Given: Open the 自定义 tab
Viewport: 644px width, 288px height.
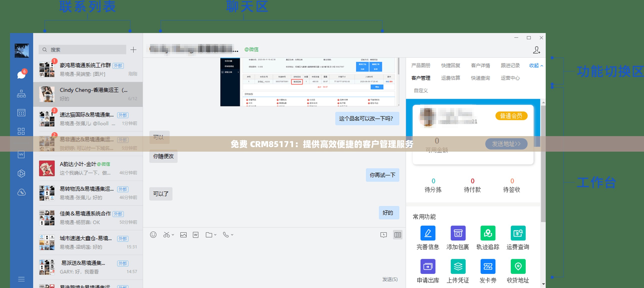Looking at the screenshot, I should pos(421,91).
